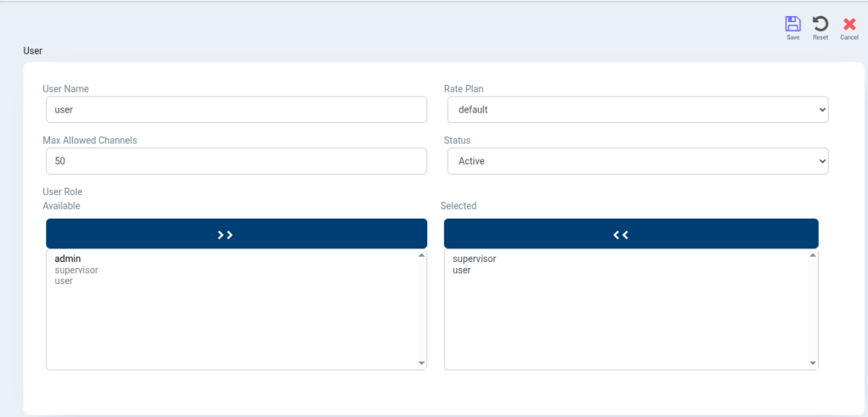Select supervisor in Selected roles list
868x417 pixels.
(x=475, y=259)
